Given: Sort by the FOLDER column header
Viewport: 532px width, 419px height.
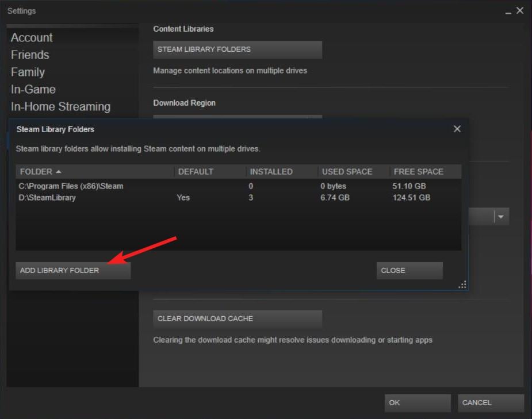Looking at the screenshot, I should 95,171.
